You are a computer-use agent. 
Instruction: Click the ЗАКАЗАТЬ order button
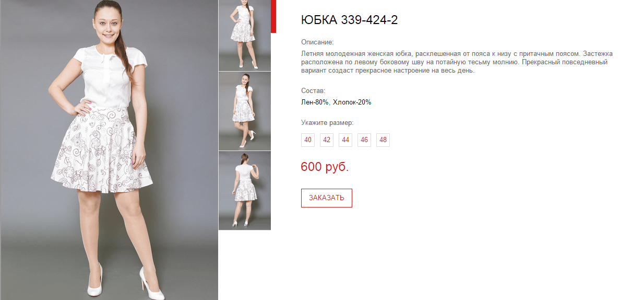tap(327, 198)
